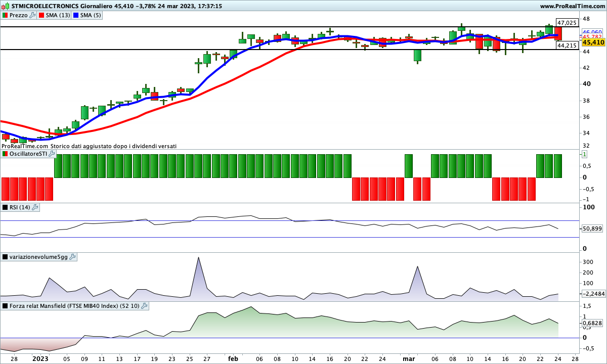Select the variazionevolume5gg panel label
The height and width of the screenshot is (364, 607).
[38, 257]
